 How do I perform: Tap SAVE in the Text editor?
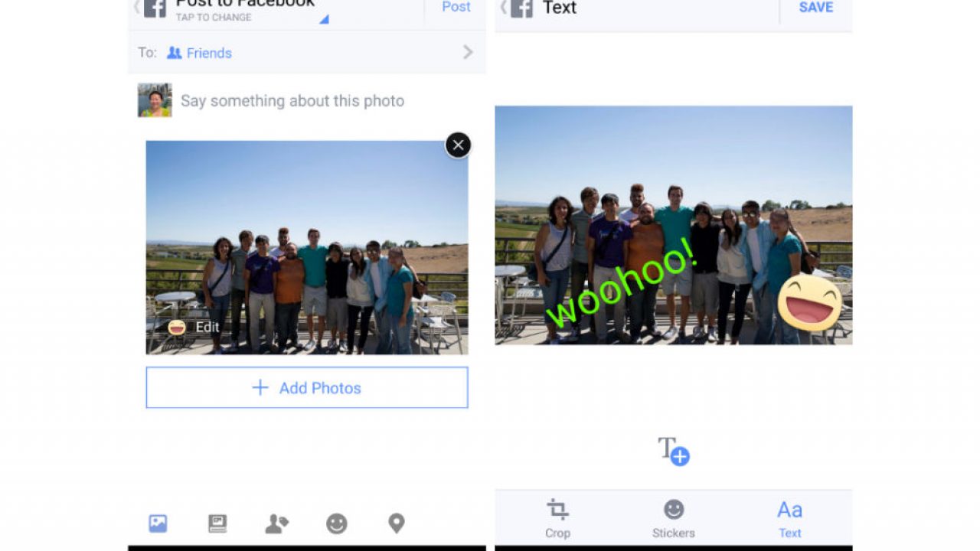(x=816, y=7)
